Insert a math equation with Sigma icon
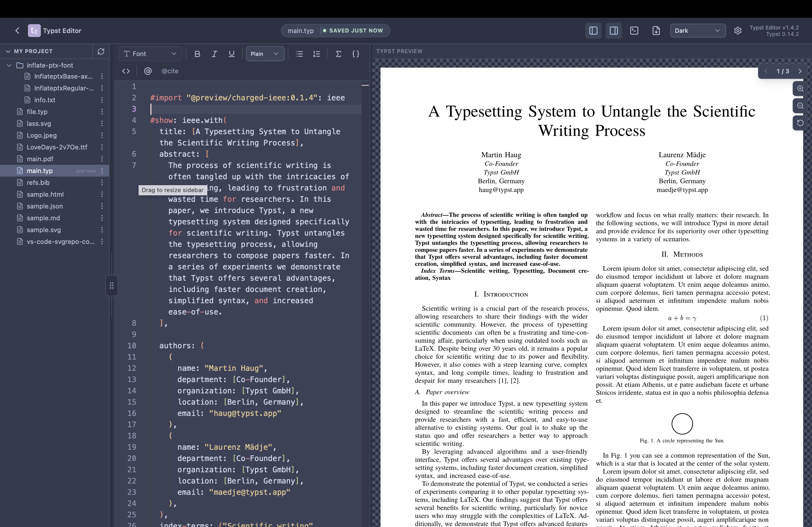The width and height of the screenshot is (812, 527). 338,54
